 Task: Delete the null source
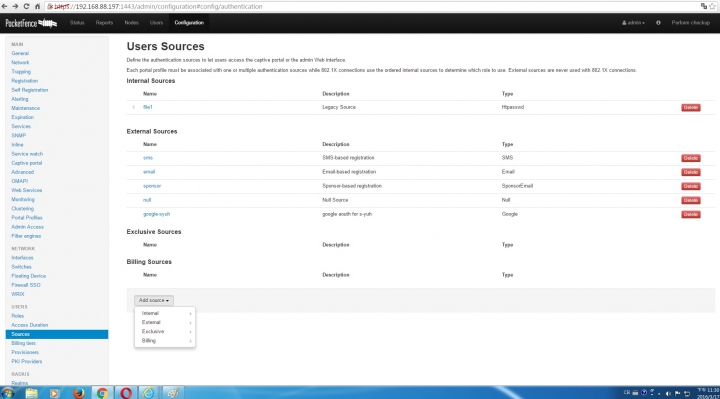click(691, 200)
